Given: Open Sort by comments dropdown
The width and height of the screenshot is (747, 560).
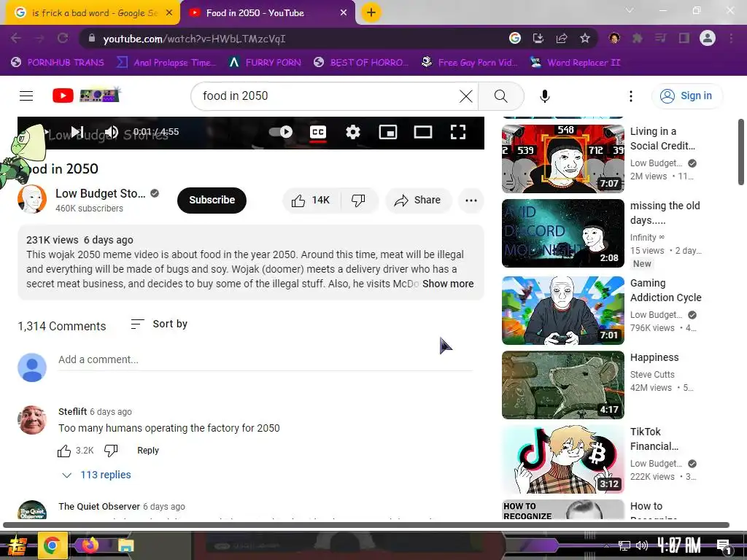Looking at the screenshot, I should click(x=159, y=324).
